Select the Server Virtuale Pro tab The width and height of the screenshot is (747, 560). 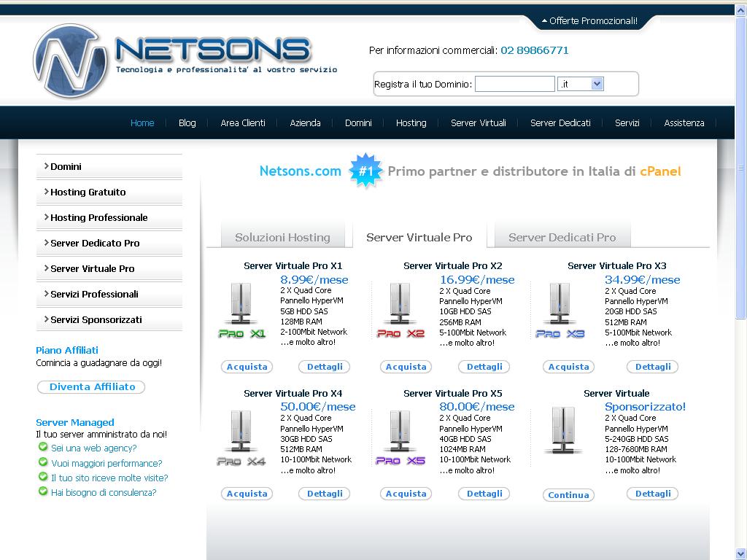(x=419, y=237)
